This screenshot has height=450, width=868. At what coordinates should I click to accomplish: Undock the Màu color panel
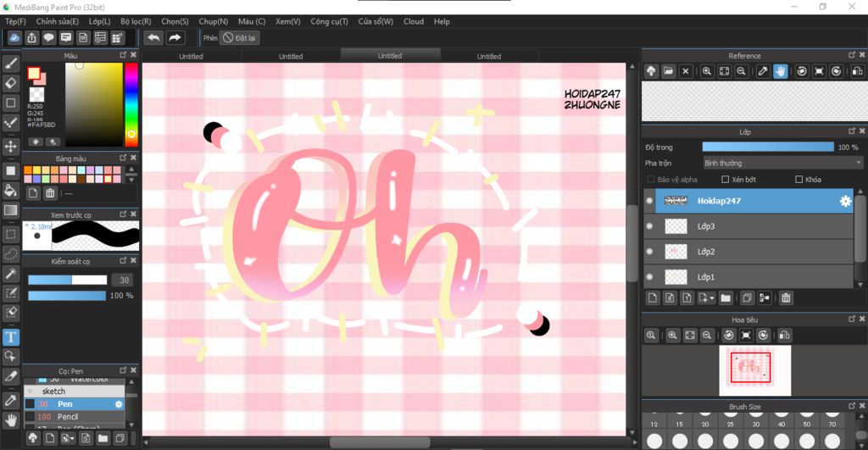click(123, 55)
